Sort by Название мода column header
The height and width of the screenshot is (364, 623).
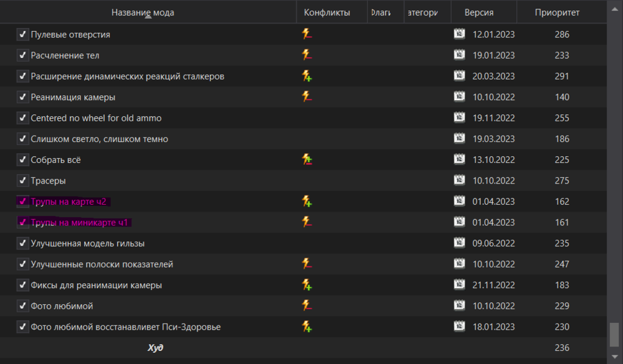143,12
